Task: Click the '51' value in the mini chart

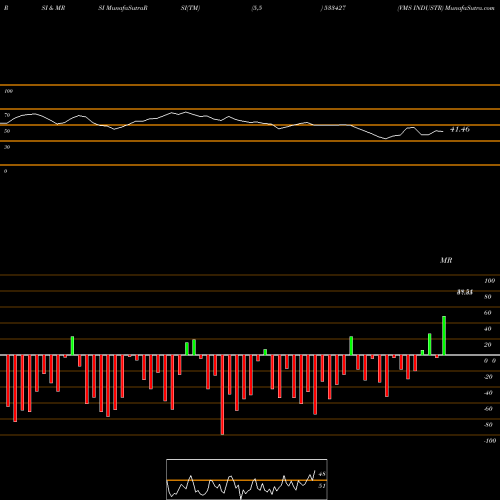Action: coord(322,486)
